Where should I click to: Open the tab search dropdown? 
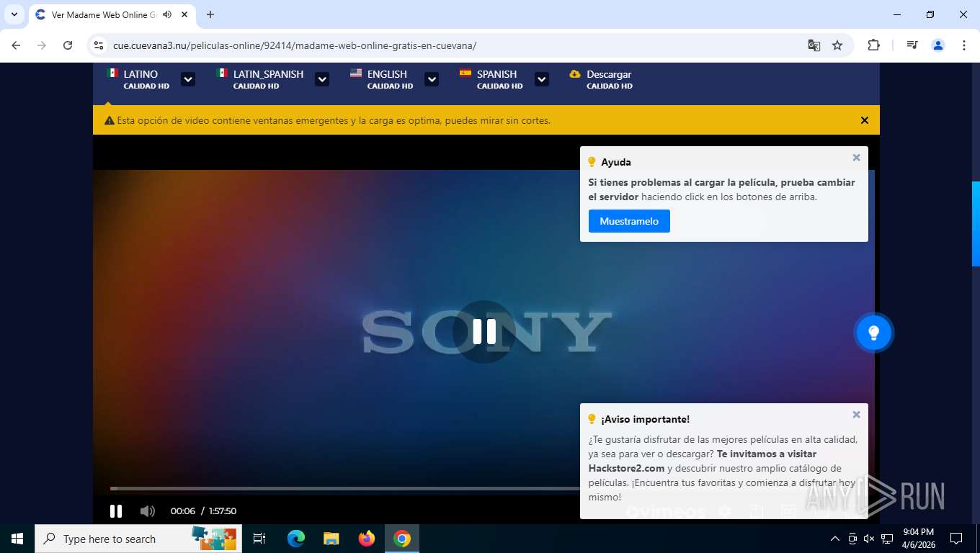coord(14,14)
